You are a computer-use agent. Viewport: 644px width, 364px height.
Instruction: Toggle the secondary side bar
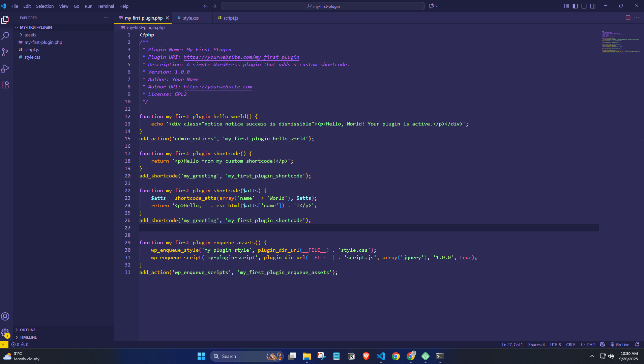[593, 6]
